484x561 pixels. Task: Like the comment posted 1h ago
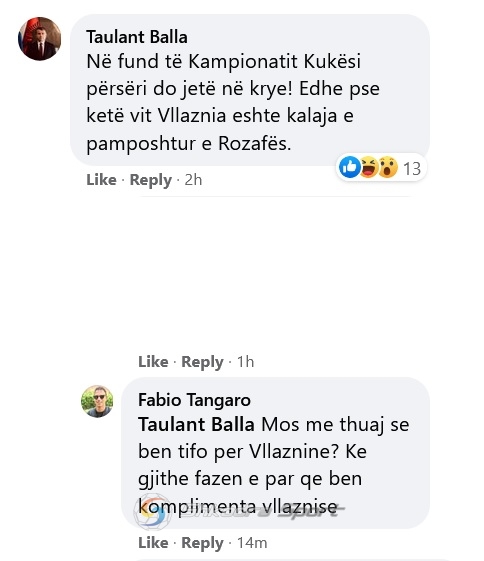(x=153, y=362)
